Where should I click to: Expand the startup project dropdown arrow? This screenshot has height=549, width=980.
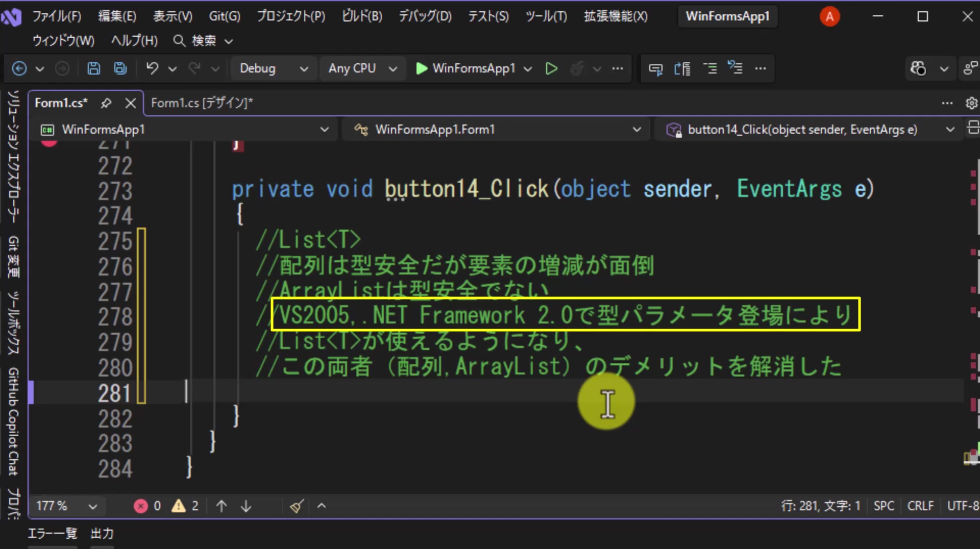528,68
